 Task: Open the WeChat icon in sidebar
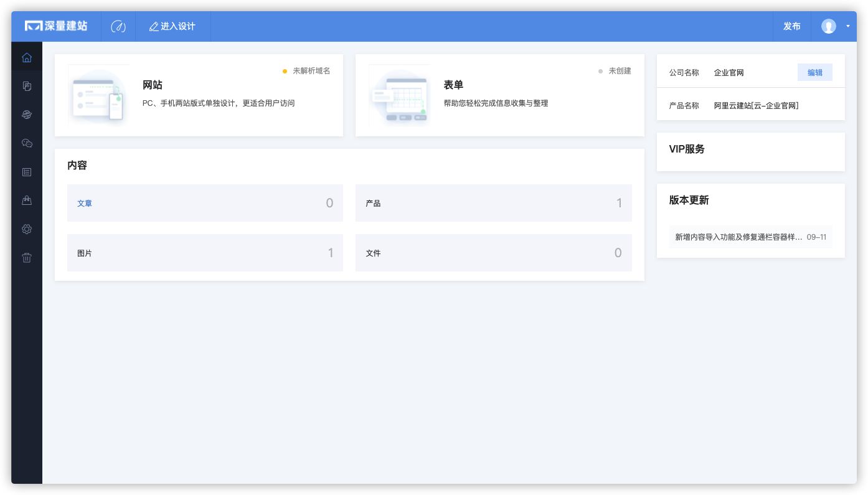tap(27, 143)
